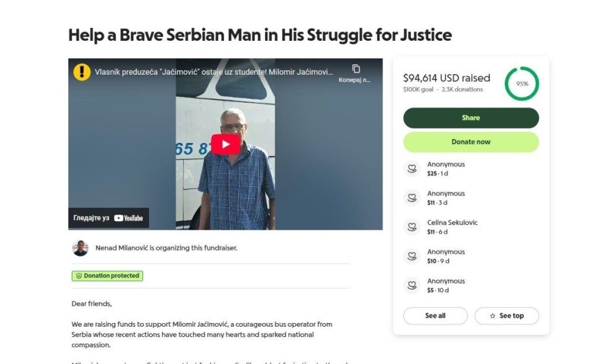Image resolution: width=598 pixels, height=364 pixels.
Task: Click the fundraiser headline title
Action: tap(260, 35)
